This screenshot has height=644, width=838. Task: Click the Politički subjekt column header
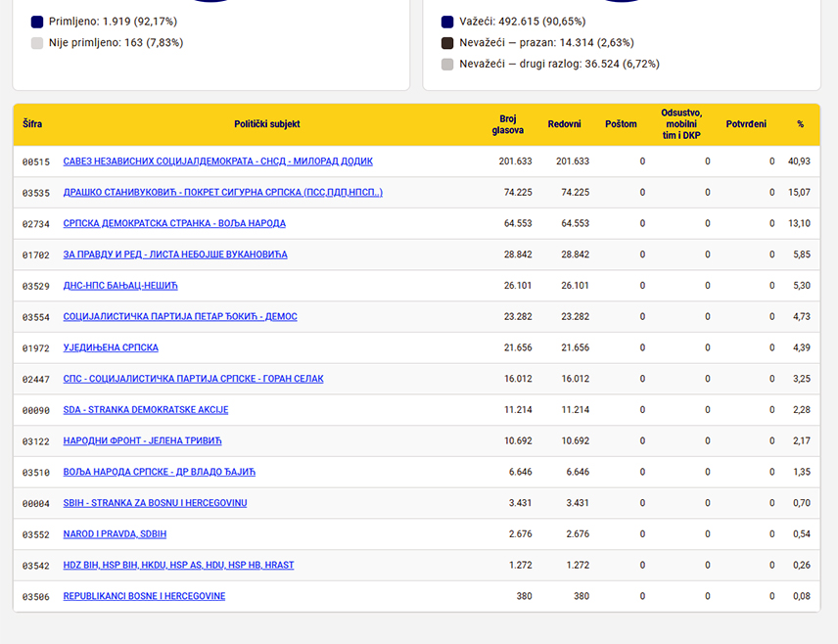click(x=266, y=124)
